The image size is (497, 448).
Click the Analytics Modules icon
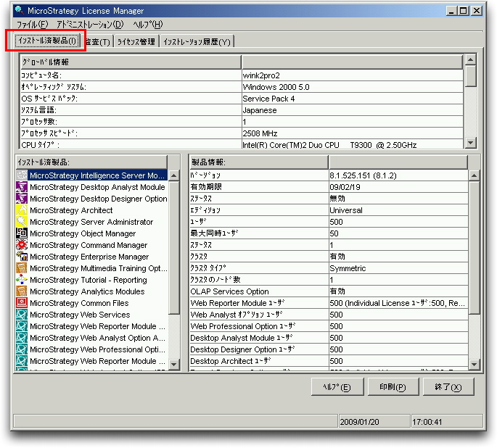pyautogui.click(x=22, y=291)
